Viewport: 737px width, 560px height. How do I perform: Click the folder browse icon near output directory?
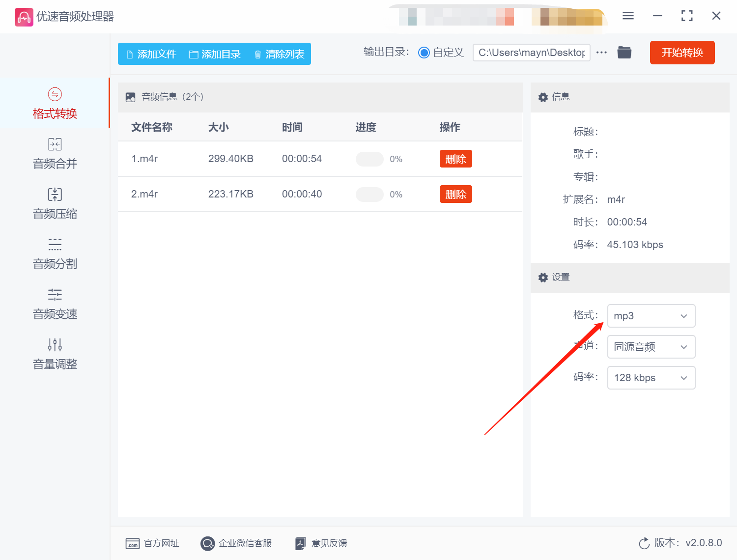click(624, 52)
